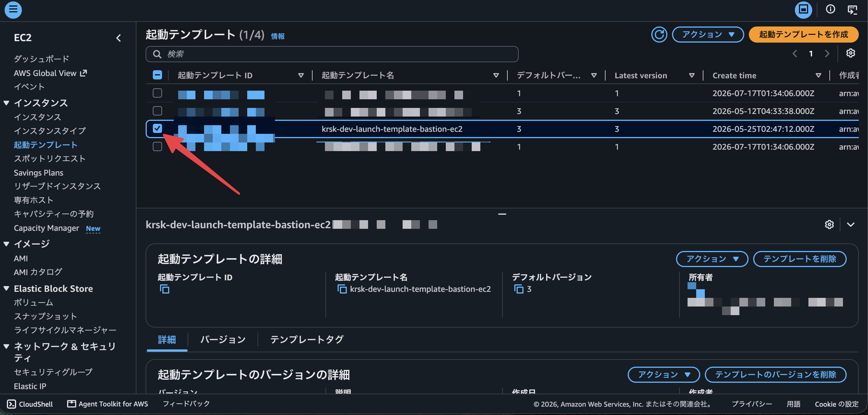Click krsk-dev-launch-template-bastion-ec2 in the table

(x=392, y=129)
